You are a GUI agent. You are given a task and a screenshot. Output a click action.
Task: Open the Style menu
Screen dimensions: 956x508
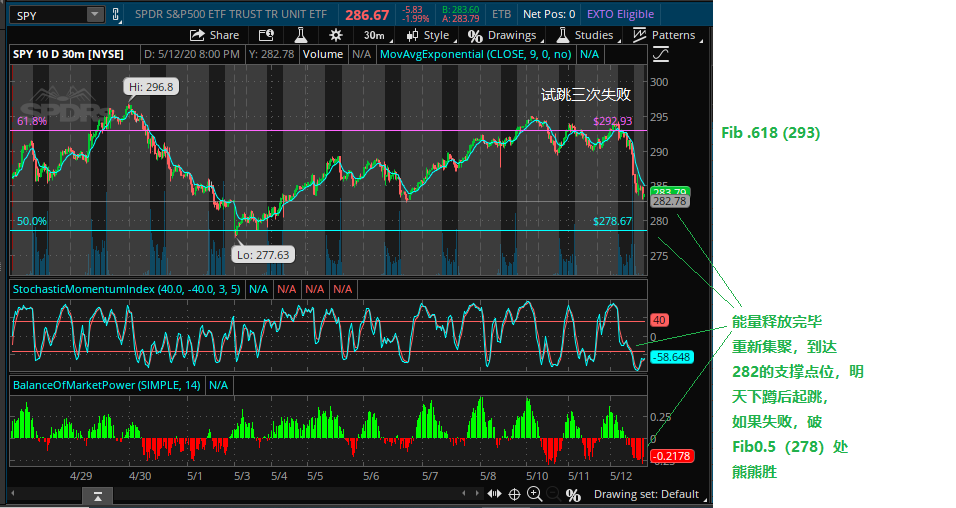pos(430,35)
